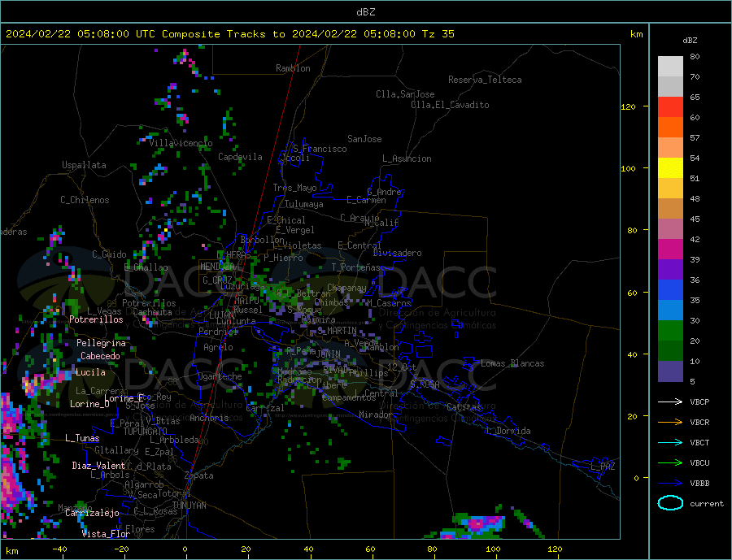
Task: Select the magenta swatch in dBZ scale
Action: 670,250
